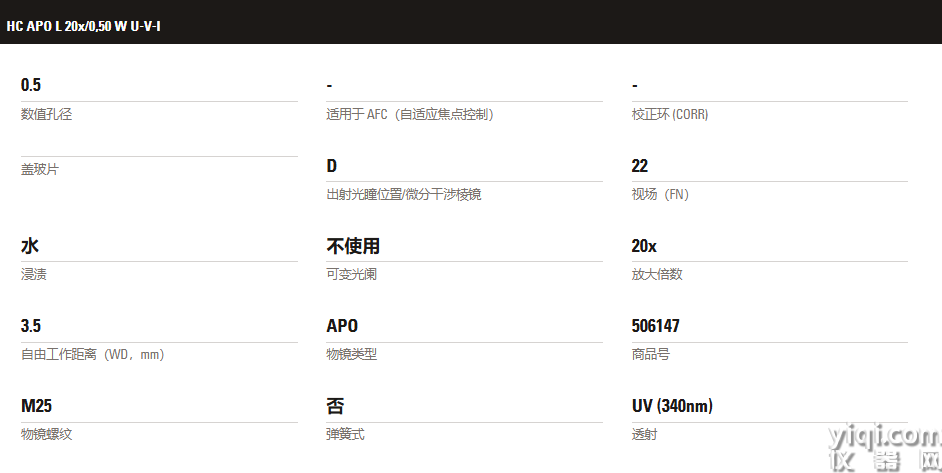The height and width of the screenshot is (473, 942).
Task: Click the 视场 (FN) label
Action: coord(660,194)
